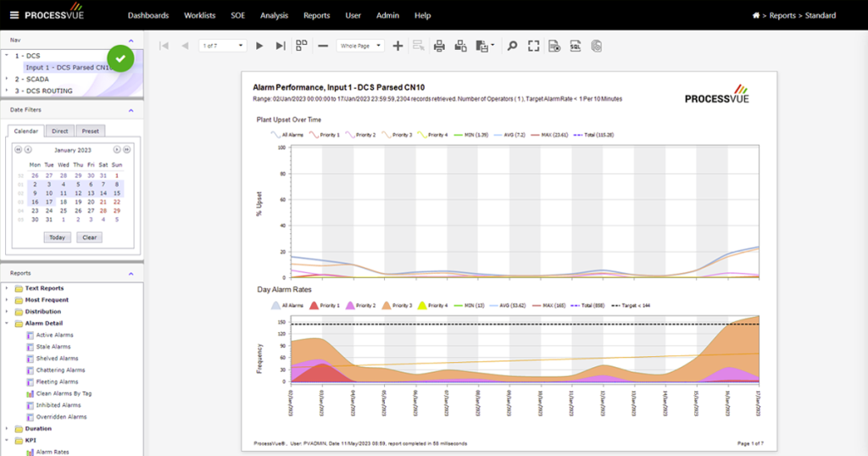Click the Clear dates button

(90, 237)
